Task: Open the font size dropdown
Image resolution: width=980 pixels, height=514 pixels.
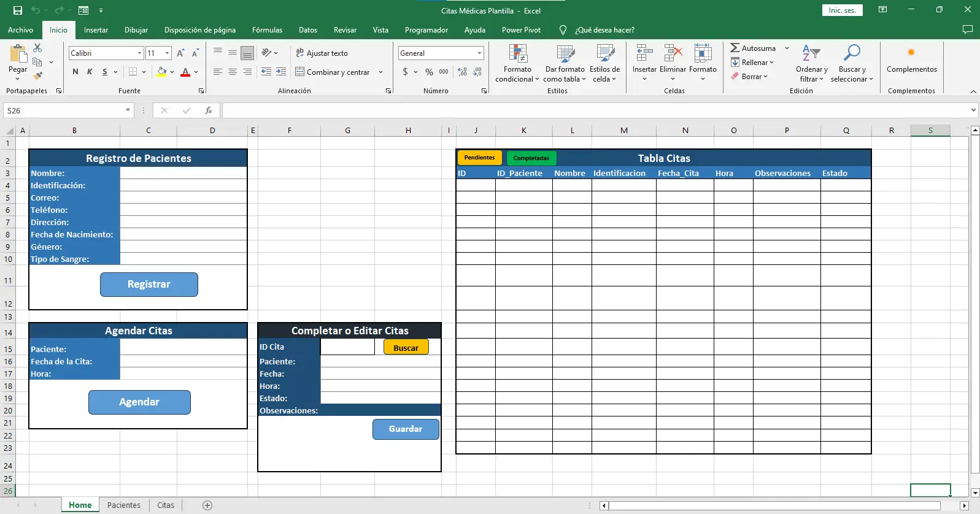Action: (x=168, y=53)
